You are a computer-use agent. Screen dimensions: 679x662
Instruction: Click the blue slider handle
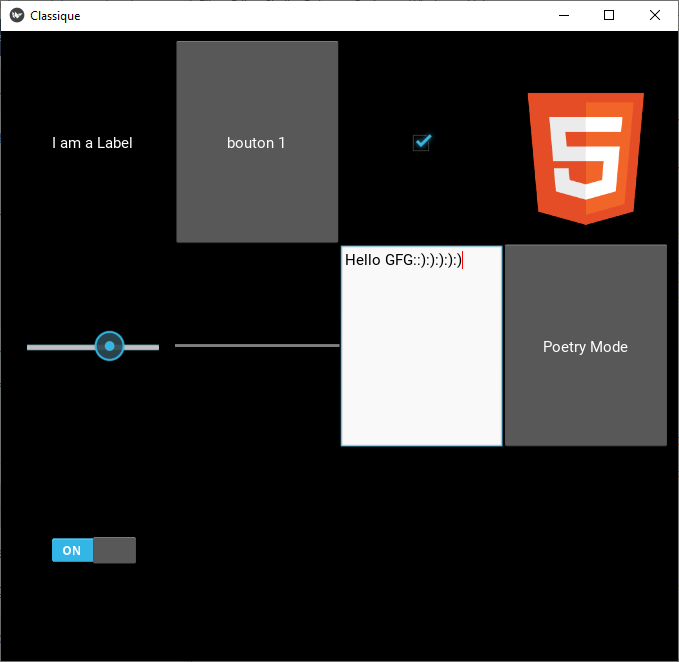110,346
